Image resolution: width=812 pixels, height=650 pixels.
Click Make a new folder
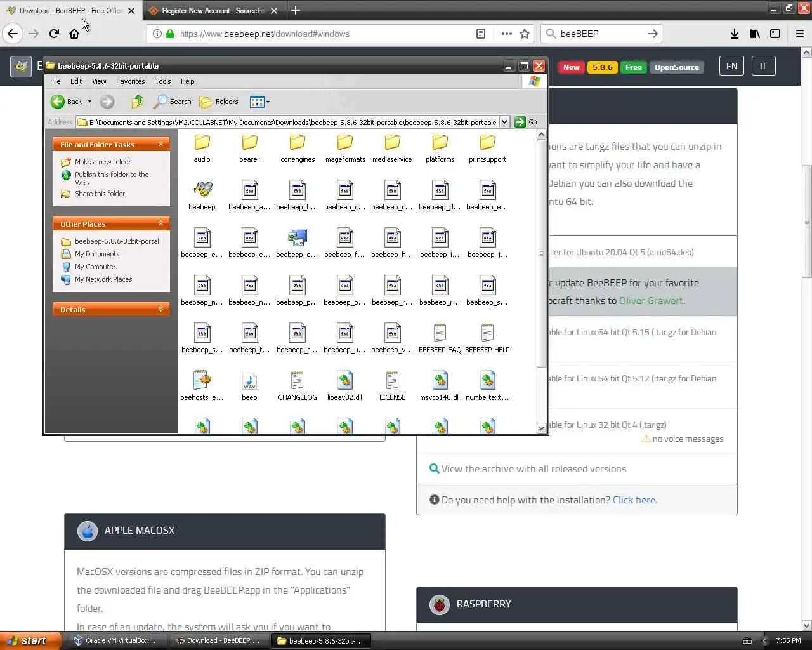[x=96, y=162]
